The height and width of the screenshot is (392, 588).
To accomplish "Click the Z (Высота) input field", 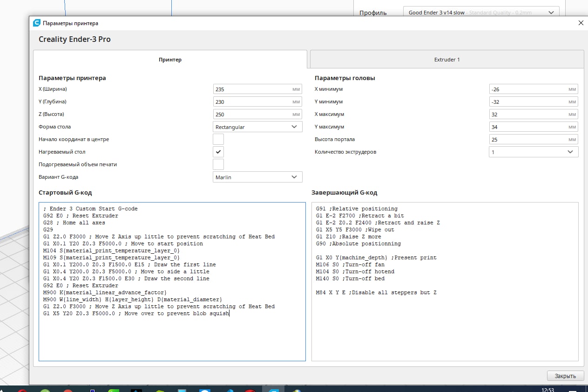I will pos(257,114).
